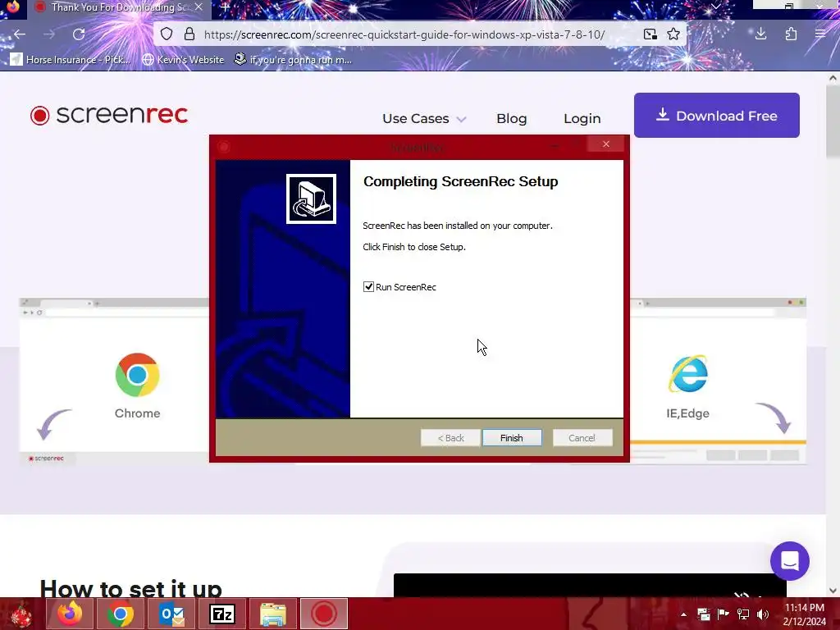The height and width of the screenshot is (630, 840).
Task: Click the Download Free button
Action: pyautogui.click(x=717, y=116)
